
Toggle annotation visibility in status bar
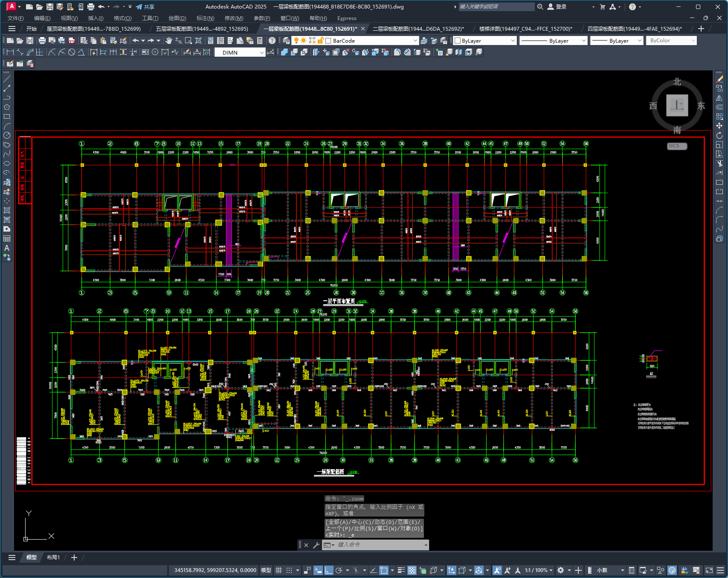click(497, 570)
